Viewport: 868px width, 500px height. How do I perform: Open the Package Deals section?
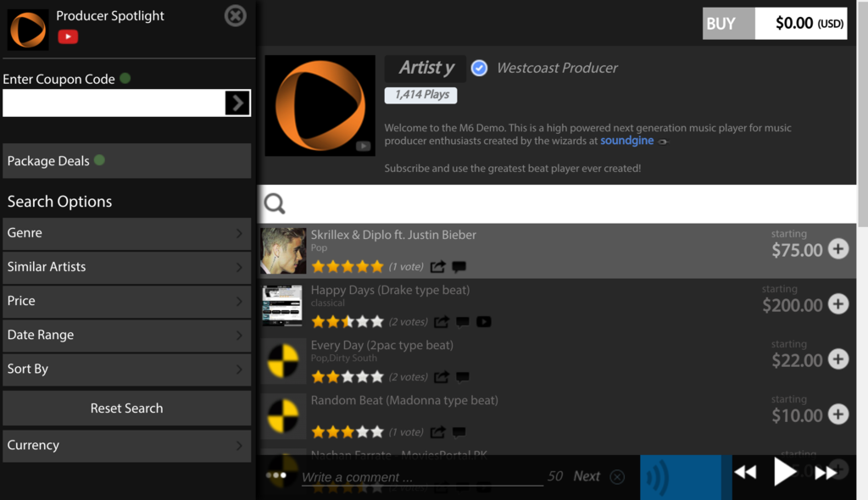click(127, 160)
